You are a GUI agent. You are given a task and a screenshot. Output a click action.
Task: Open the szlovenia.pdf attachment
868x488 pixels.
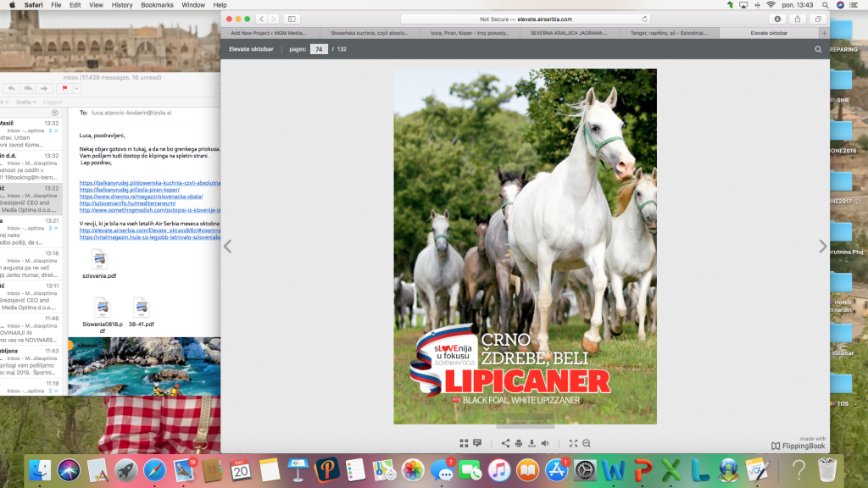pos(100,264)
